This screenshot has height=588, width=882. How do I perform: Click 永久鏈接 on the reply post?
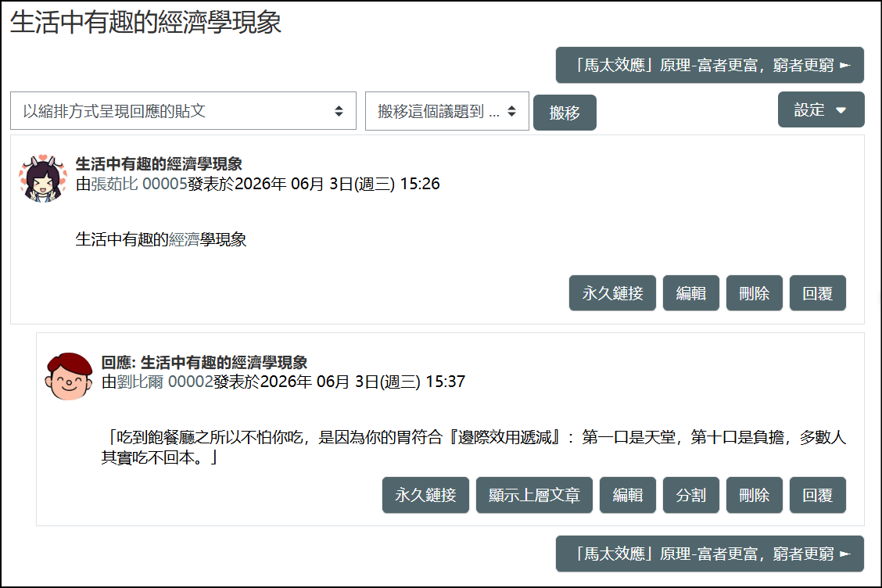pyautogui.click(x=425, y=495)
